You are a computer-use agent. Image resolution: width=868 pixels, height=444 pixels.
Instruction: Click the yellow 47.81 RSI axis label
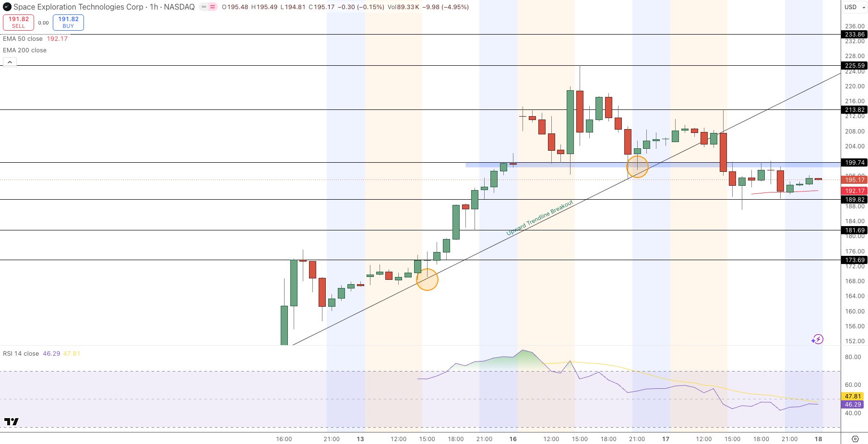click(853, 396)
